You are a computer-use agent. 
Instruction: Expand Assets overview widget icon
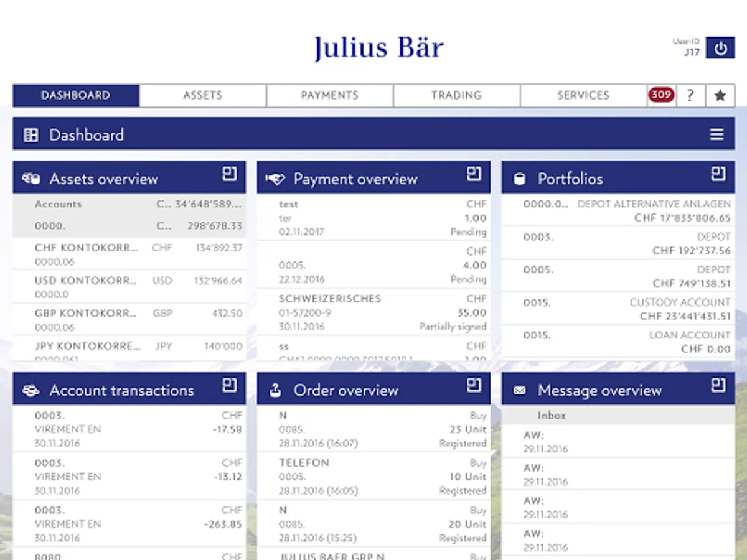[230, 174]
